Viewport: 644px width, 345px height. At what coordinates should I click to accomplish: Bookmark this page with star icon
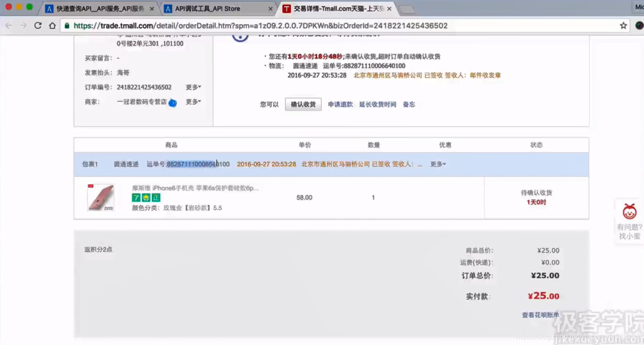(623, 26)
